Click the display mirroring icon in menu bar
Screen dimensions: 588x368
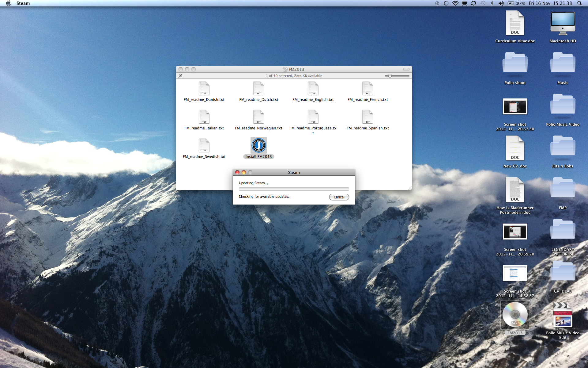465,3
